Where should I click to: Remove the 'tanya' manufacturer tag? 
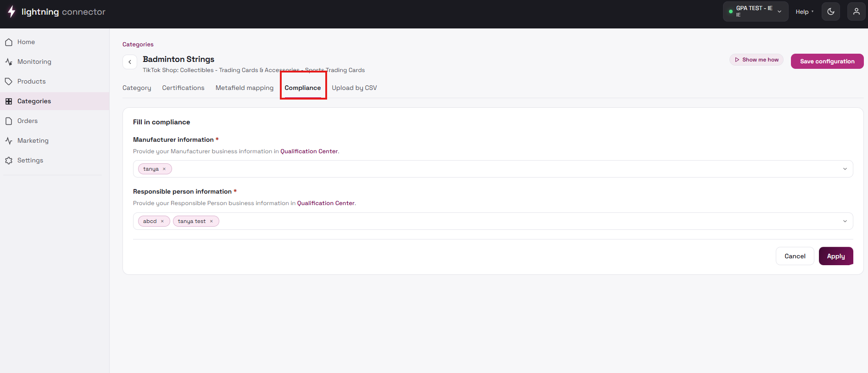(x=164, y=169)
